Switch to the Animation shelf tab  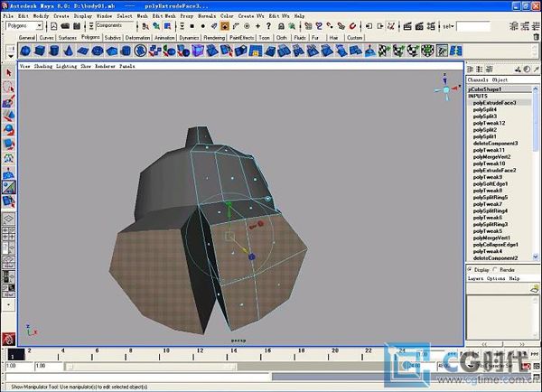(x=164, y=38)
